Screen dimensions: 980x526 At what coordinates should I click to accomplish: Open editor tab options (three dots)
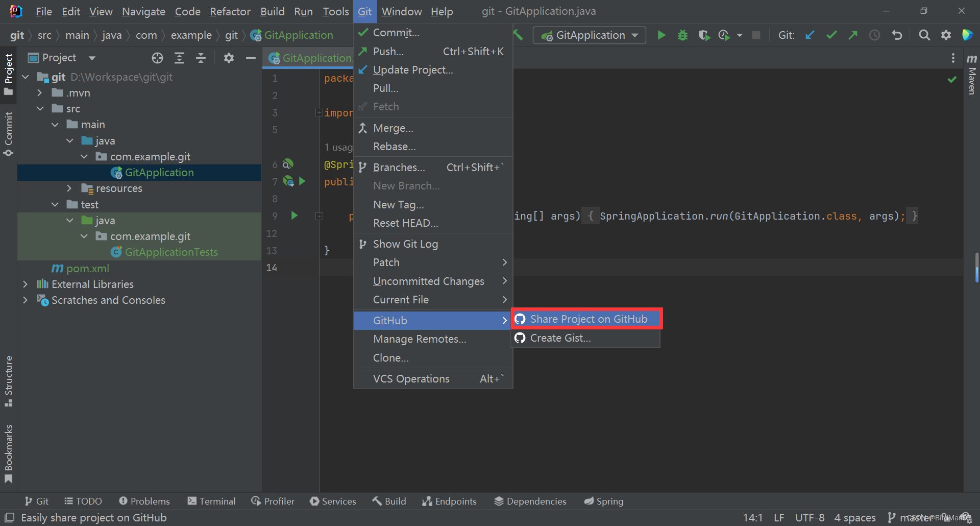tap(953, 58)
